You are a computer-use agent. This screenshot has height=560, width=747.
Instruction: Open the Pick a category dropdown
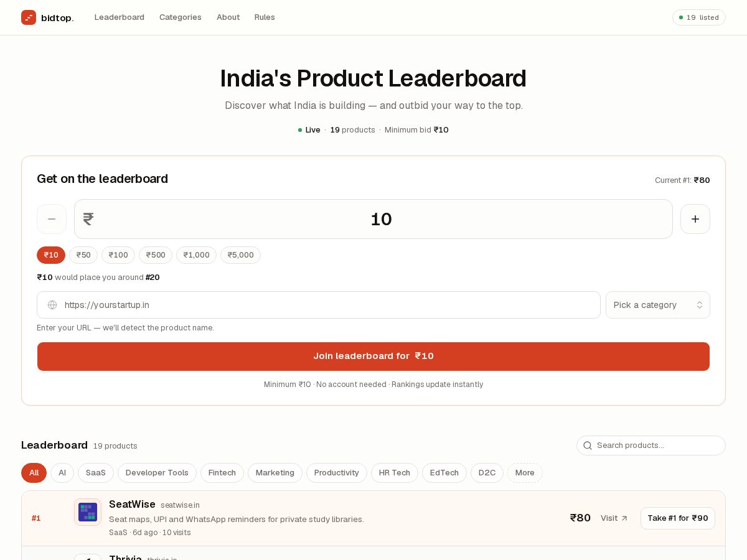(658, 305)
